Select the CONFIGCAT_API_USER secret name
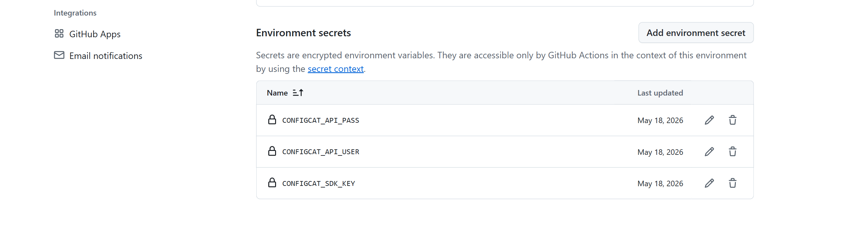This screenshot has height=228, width=868. [320, 152]
